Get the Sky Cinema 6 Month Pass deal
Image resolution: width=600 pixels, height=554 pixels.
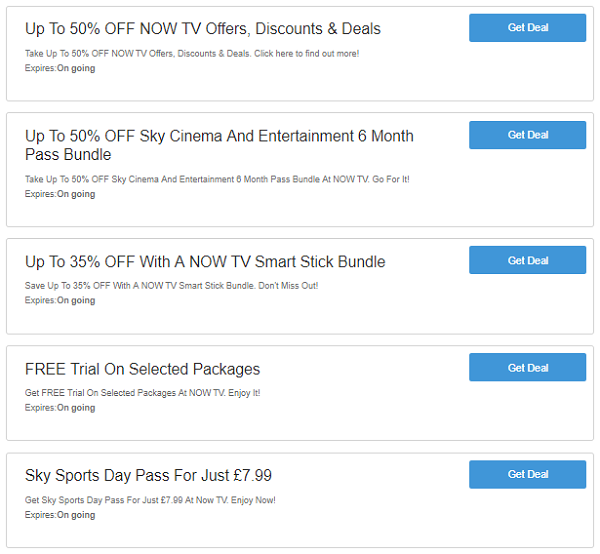click(x=527, y=135)
